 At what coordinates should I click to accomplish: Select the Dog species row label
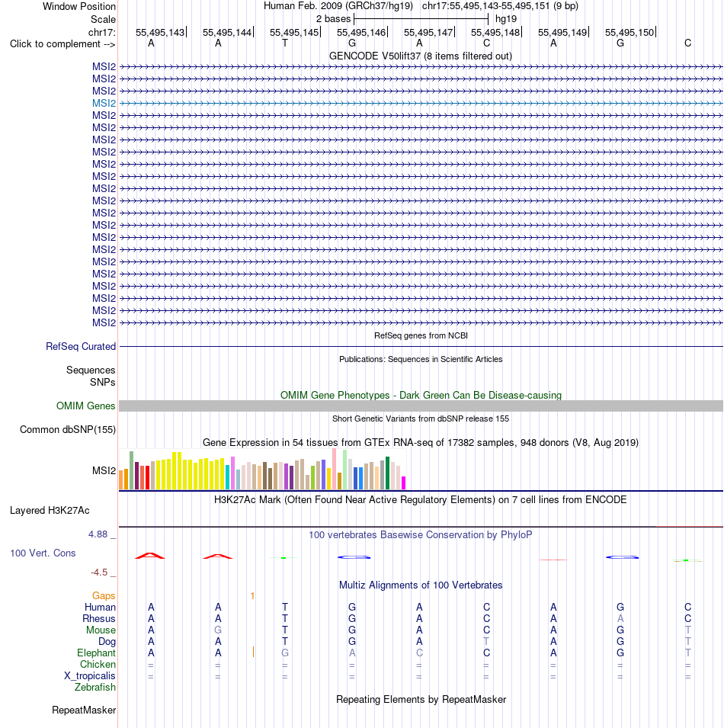pyautogui.click(x=107, y=642)
